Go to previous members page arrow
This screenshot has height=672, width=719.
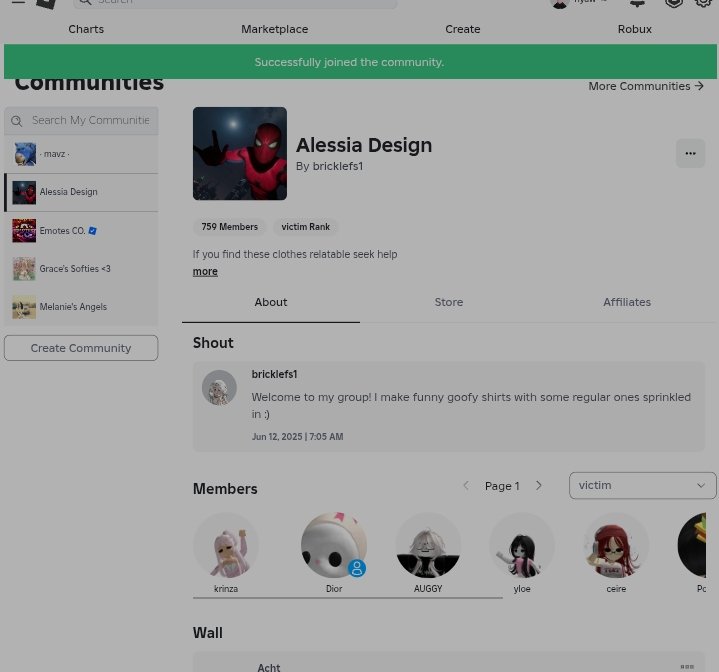point(466,485)
